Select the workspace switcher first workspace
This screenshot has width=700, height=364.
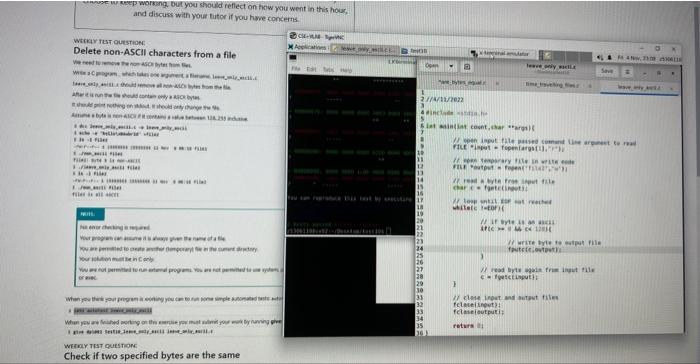(x=547, y=55)
